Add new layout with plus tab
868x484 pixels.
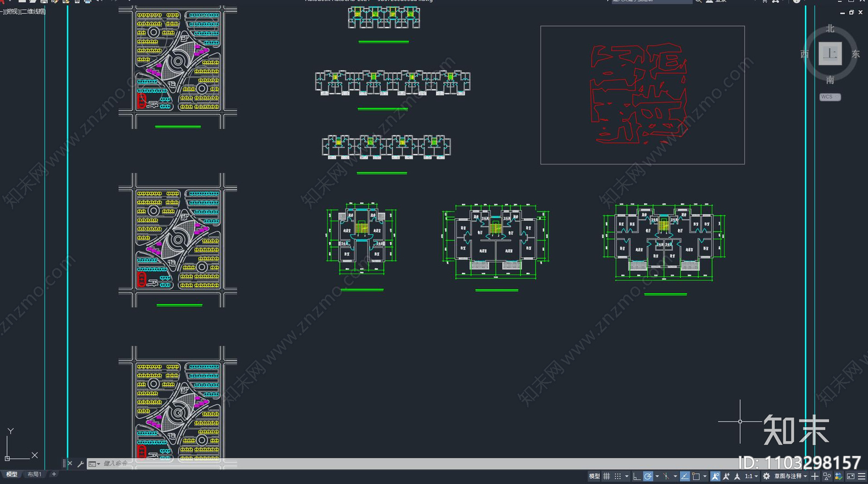pos(54,474)
